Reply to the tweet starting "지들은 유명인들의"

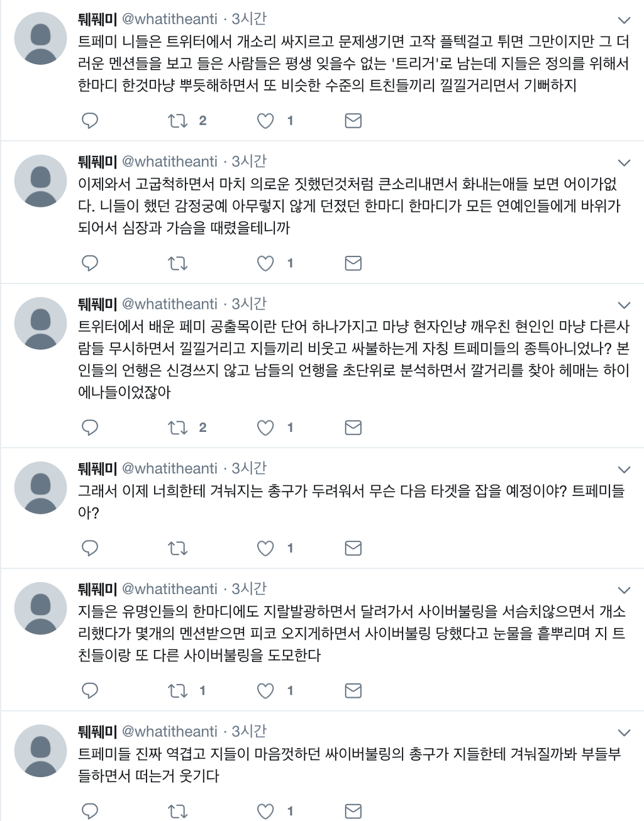pyautogui.click(x=90, y=691)
